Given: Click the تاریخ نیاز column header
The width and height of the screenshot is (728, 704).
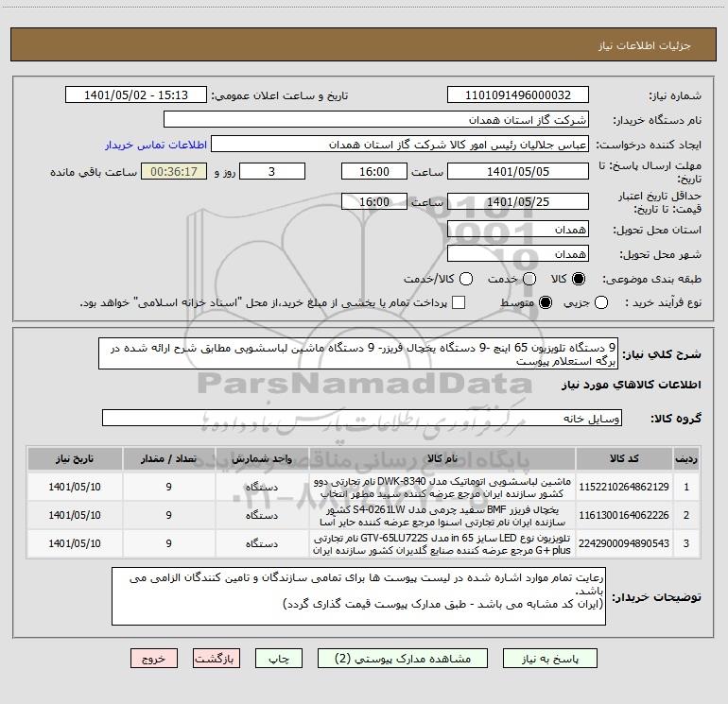Looking at the screenshot, I should coord(75,459).
